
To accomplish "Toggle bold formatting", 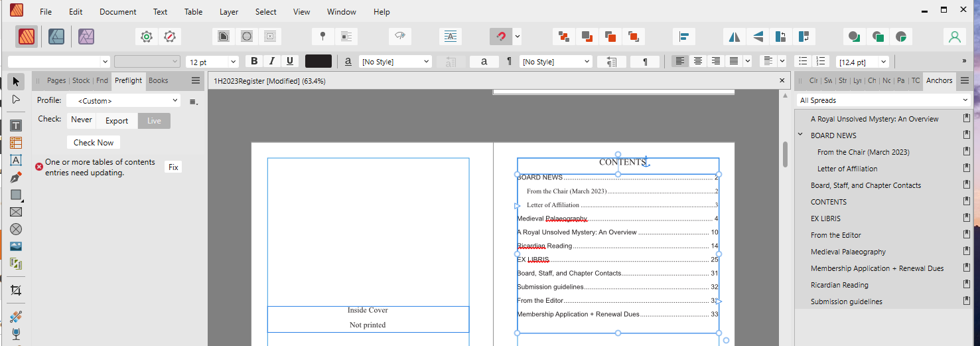I will pyautogui.click(x=253, y=61).
